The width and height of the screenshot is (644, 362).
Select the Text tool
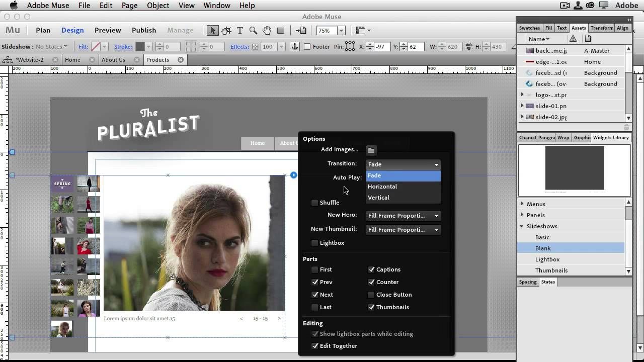coord(240,31)
